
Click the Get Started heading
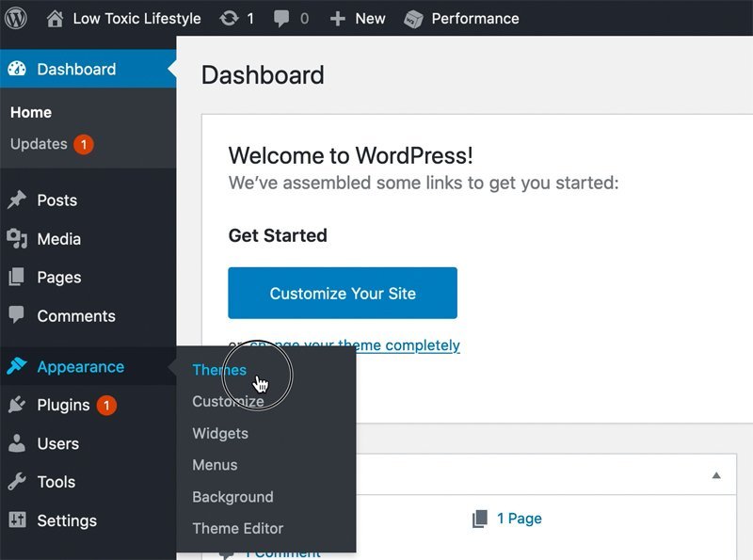tap(278, 235)
